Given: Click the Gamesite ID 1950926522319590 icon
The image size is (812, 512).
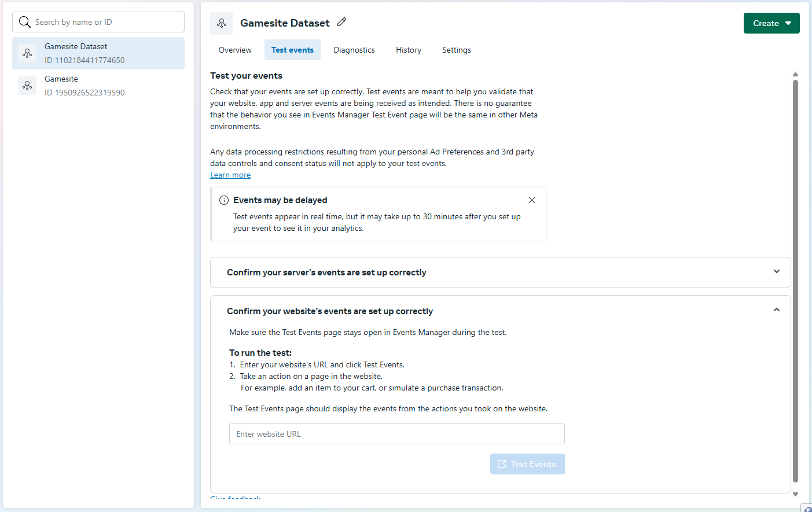Looking at the screenshot, I should point(27,86).
